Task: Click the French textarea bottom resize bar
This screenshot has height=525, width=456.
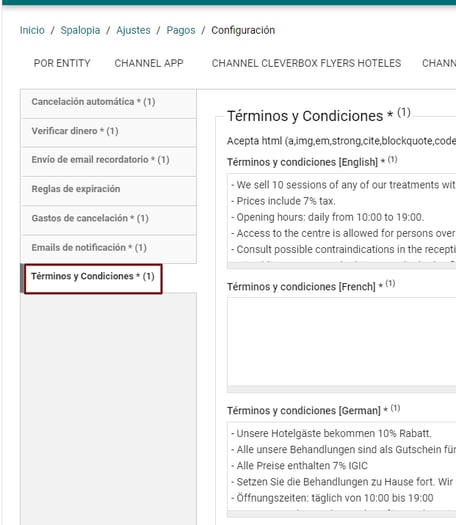Action: point(341,389)
